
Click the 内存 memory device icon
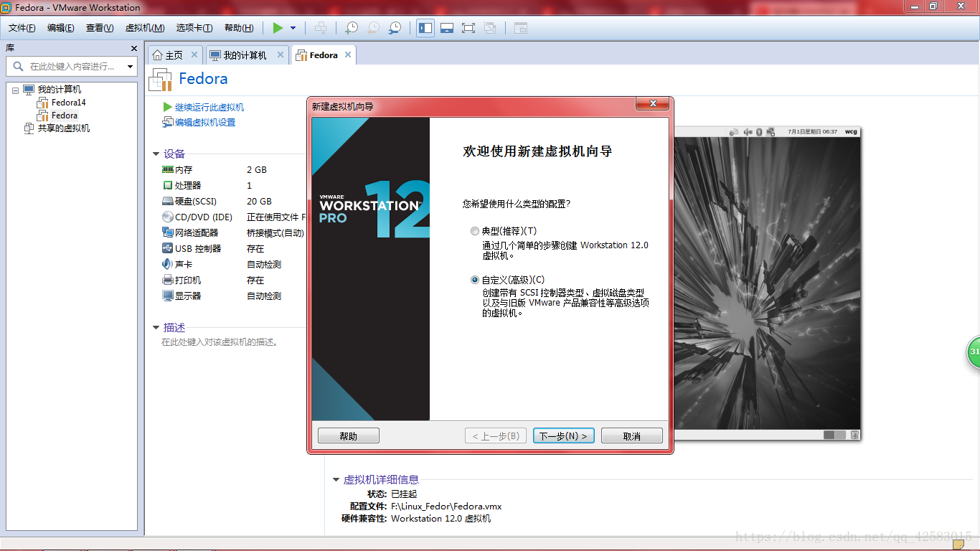(x=168, y=170)
